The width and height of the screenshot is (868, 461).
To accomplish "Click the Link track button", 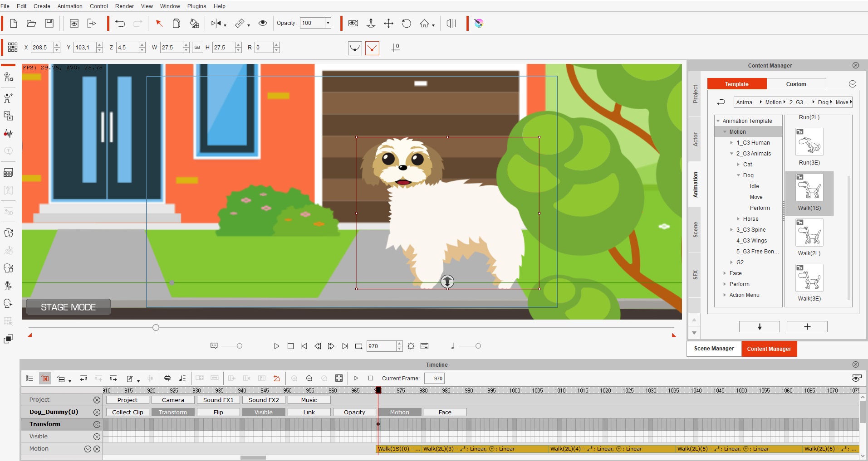I will 309,412.
